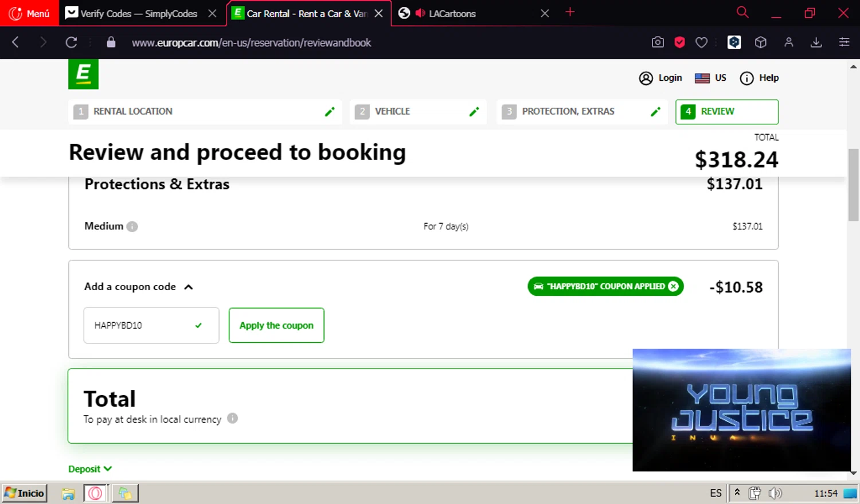
Task: Open the extensions cube icon
Action: pyautogui.click(x=761, y=42)
